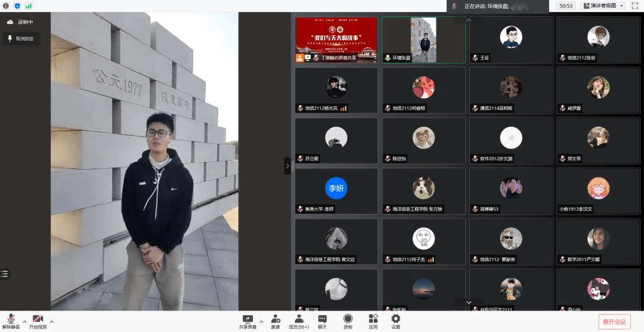
Task: Enter full screen mode icon
Action: [x=635, y=6]
